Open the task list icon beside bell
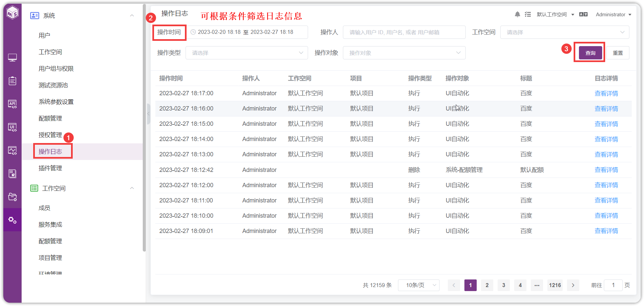Image resolution: width=644 pixels, height=306 pixels. (528, 14)
